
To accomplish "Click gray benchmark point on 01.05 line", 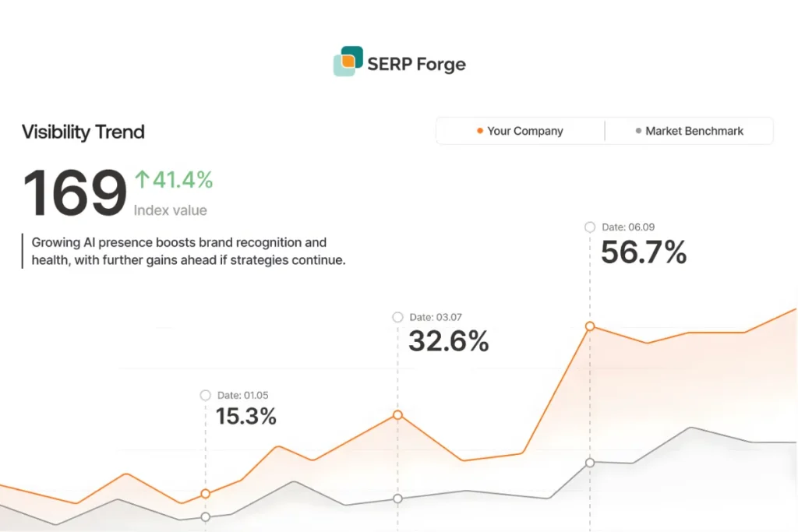I will point(206,516).
